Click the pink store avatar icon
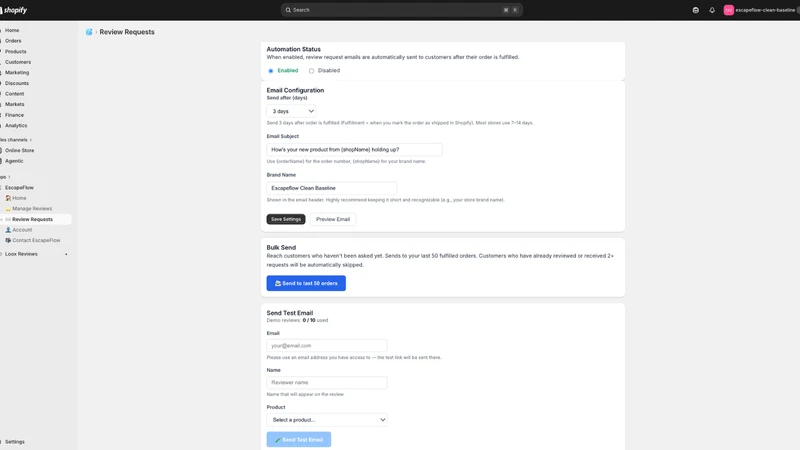 (x=729, y=10)
